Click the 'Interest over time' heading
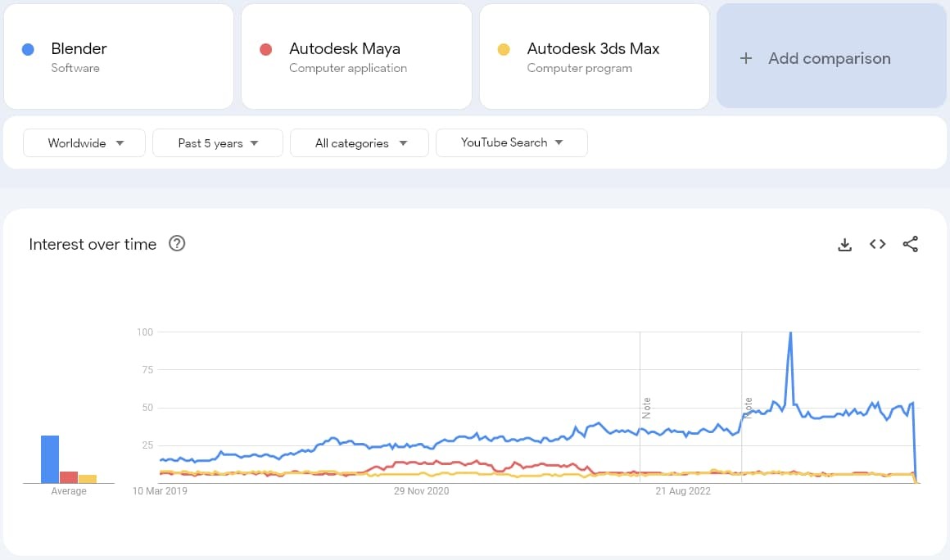The image size is (950, 560). 93,244
